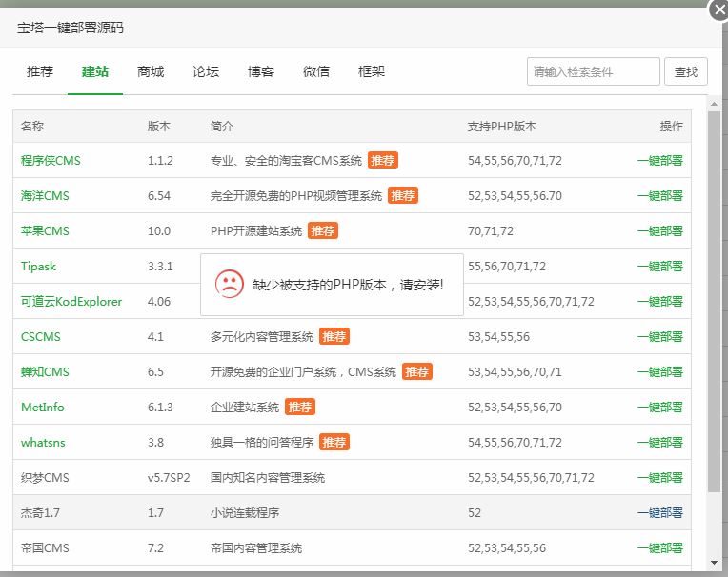This screenshot has width=728, height=577.
Task: Click the 宝塔一键部署源码 dialog title
Action: click(x=71, y=28)
